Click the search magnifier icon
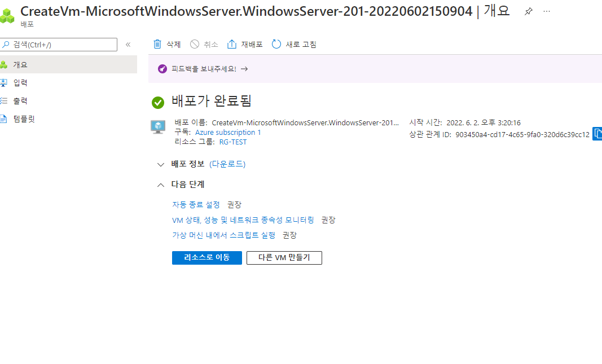This screenshot has height=364, width=602. click(x=6, y=45)
